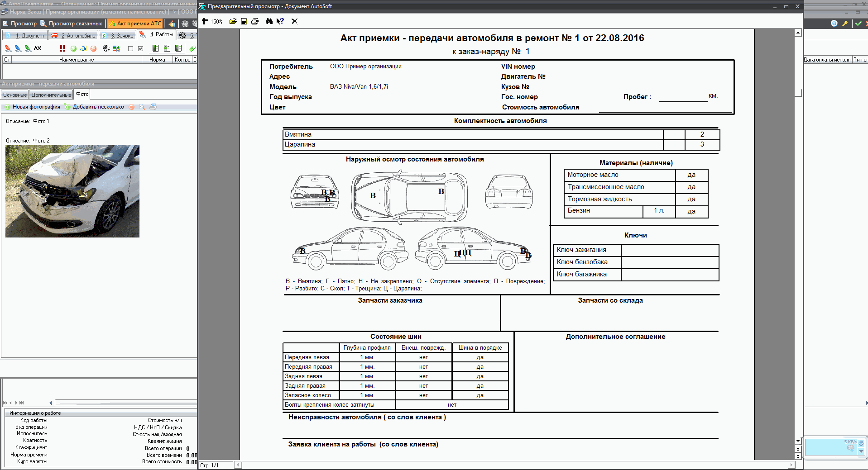Click Описание: Фото 1 label
Image resolution: width=868 pixels, height=470 pixels.
[28, 121]
